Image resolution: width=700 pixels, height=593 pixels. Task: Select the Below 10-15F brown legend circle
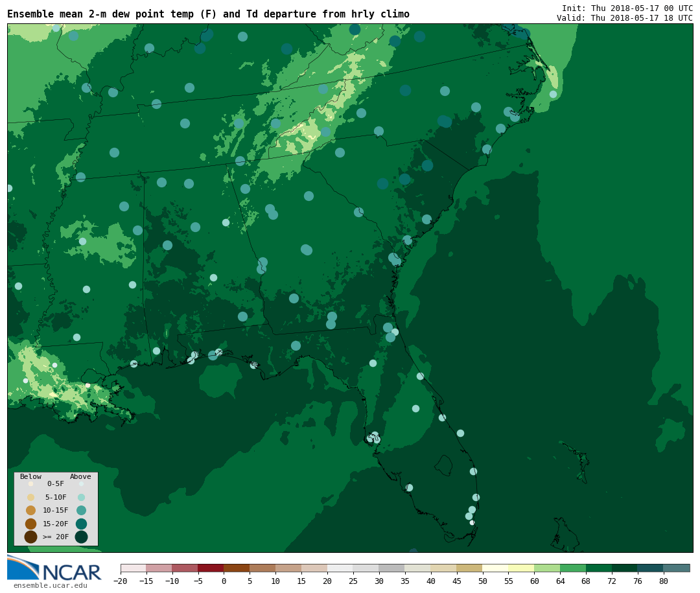pos(31,510)
